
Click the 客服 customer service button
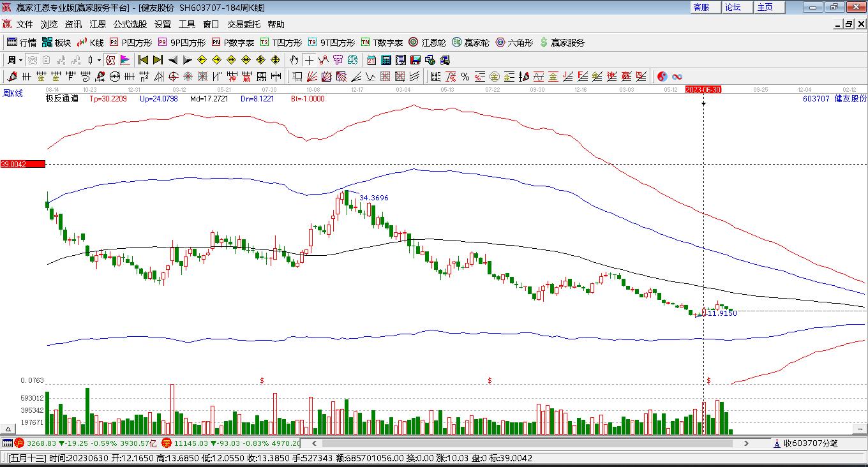(701, 7)
